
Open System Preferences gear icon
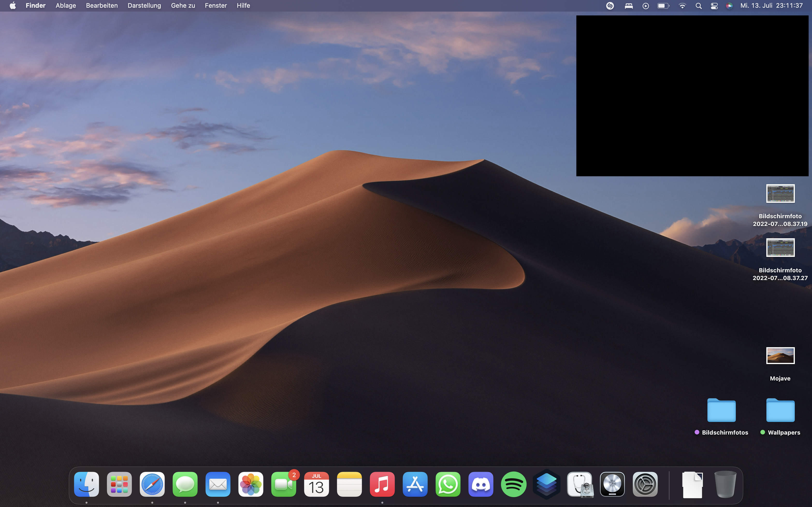pyautogui.click(x=645, y=485)
